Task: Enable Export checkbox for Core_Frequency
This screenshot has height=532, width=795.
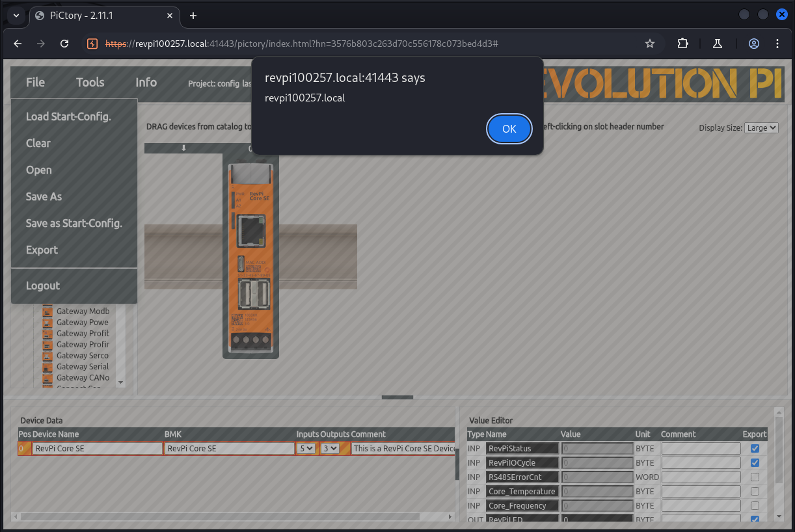Action: 755,506
